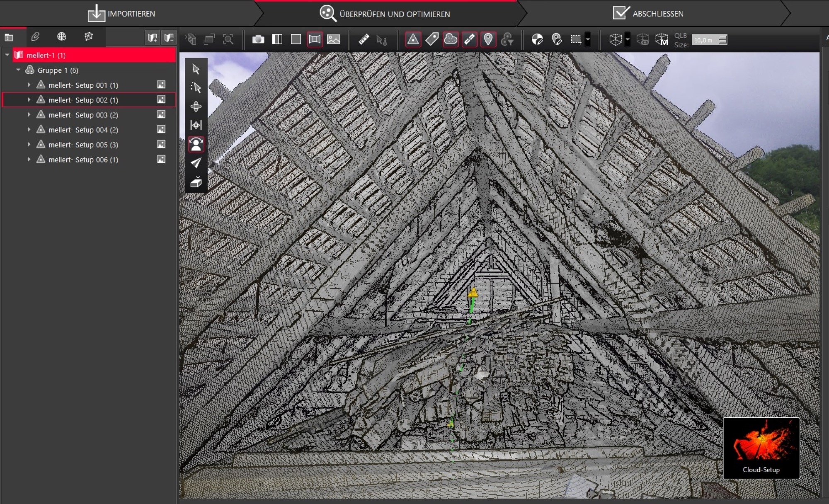The image size is (829, 504).
Task: Toggle the link display icon in toolbar
Action: point(469,39)
